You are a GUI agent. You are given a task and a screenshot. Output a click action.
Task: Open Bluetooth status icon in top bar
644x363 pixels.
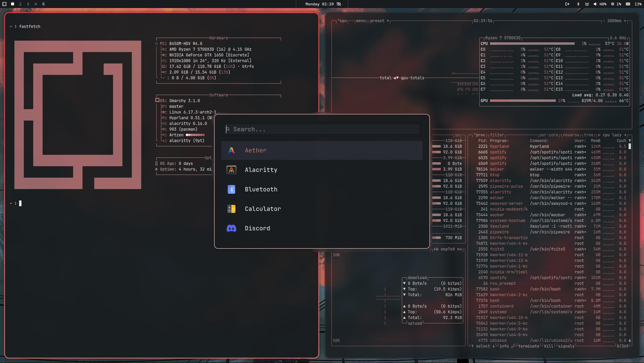tap(578, 4)
